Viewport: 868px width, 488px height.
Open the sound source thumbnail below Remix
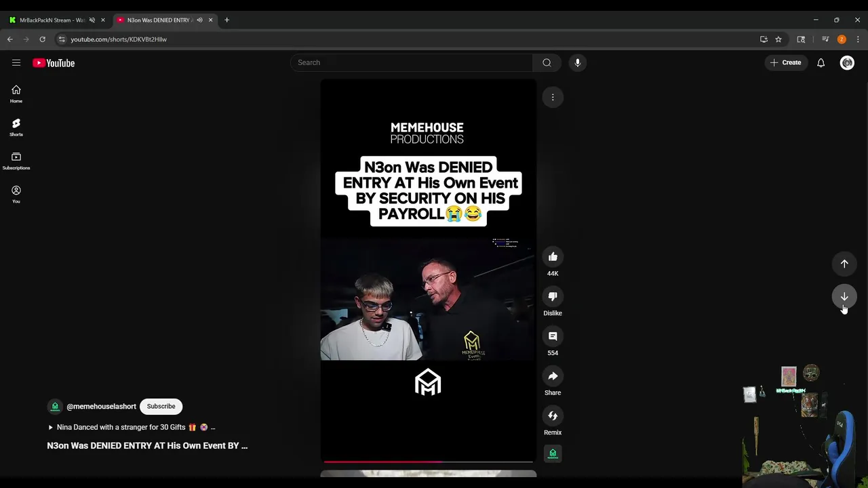pos(553,453)
